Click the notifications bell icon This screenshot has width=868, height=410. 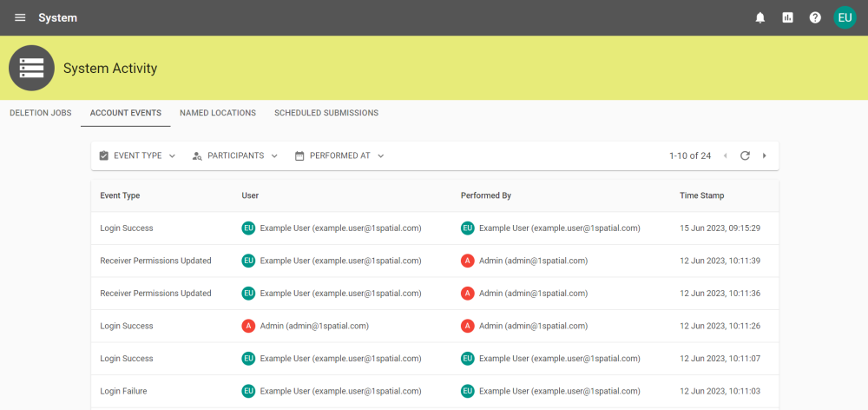[x=759, y=17]
